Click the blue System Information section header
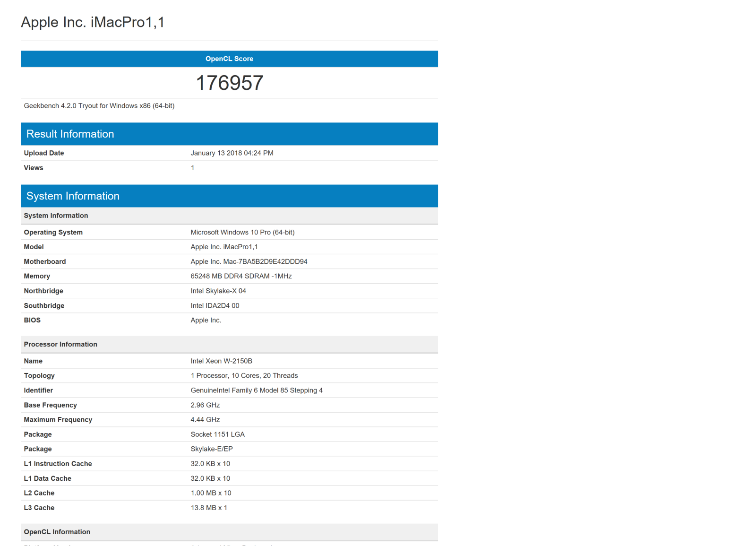This screenshot has width=756, height=546. 229,196
